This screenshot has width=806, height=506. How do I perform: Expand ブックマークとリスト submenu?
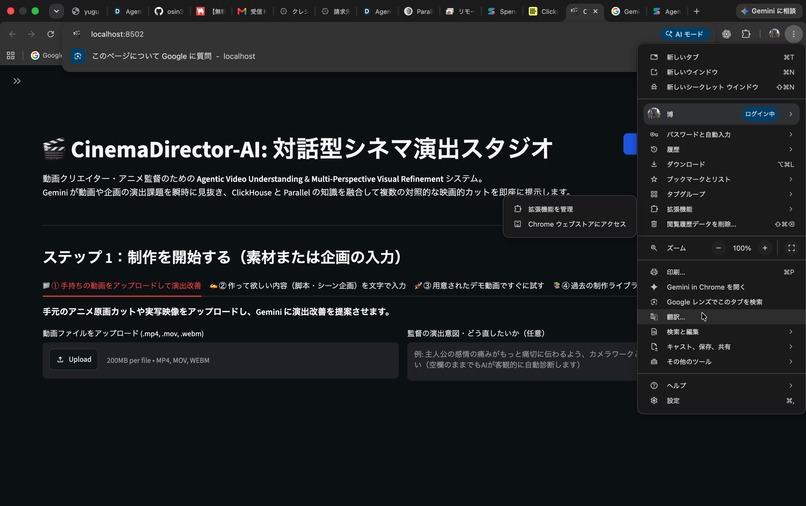pyautogui.click(x=721, y=179)
